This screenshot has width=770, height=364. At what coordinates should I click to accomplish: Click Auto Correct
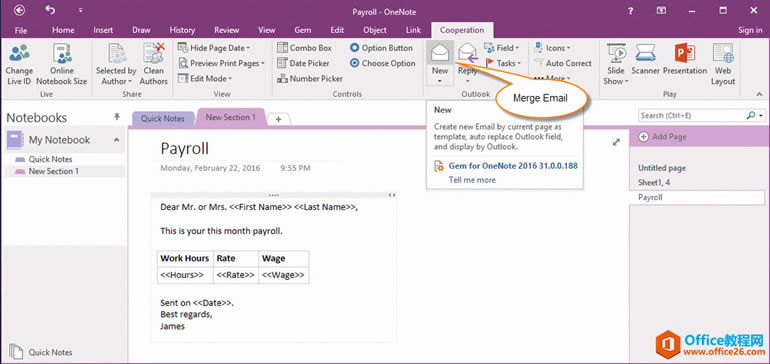point(563,63)
